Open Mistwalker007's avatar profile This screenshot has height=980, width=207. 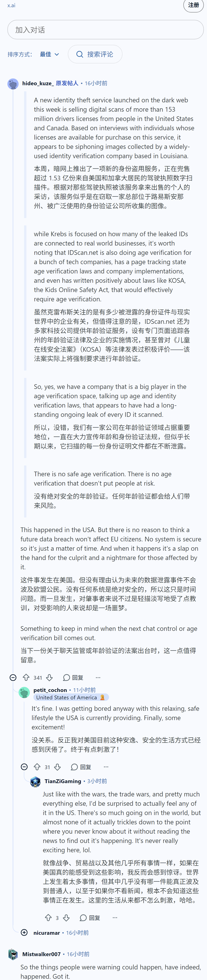pyautogui.click(x=13, y=954)
